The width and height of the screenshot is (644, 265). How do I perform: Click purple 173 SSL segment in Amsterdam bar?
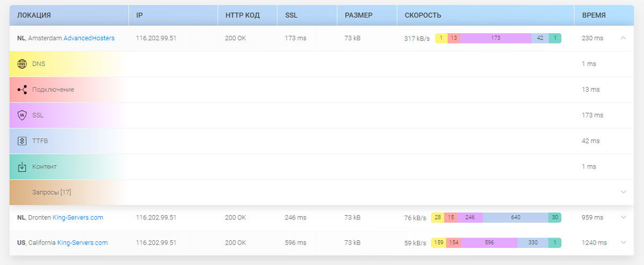click(495, 38)
